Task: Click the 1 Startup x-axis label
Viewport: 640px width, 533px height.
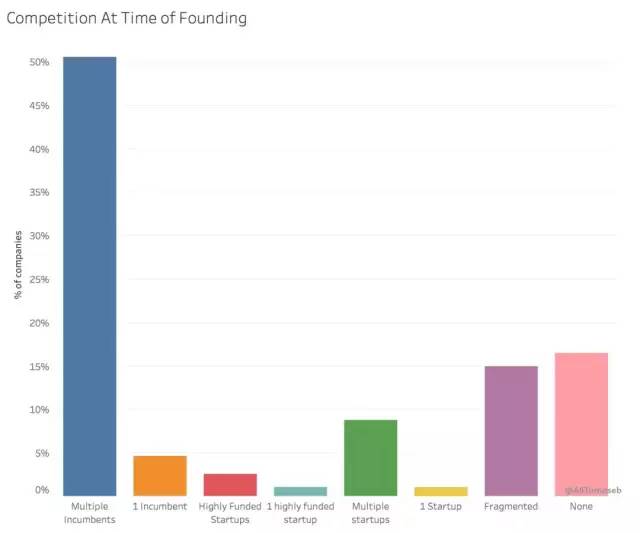Action: pos(440,506)
